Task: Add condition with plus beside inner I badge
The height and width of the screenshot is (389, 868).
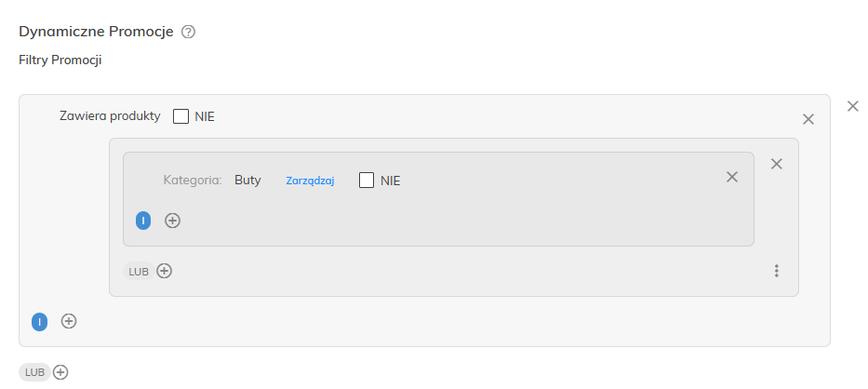Action: click(173, 221)
